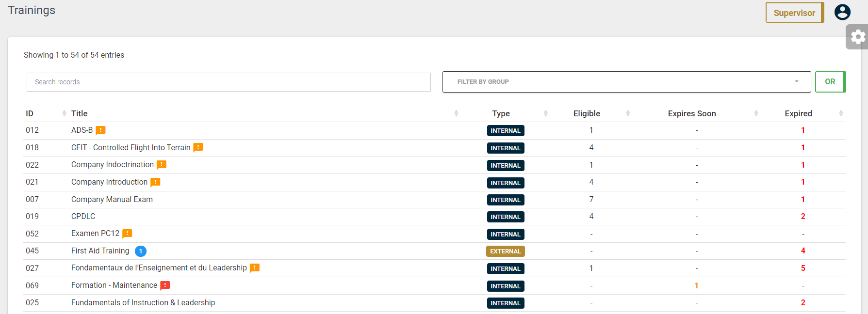Click the EXTERNAL badge for First Aid Training
The height and width of the screenshot is (314, 868).
tap(506, 251)
